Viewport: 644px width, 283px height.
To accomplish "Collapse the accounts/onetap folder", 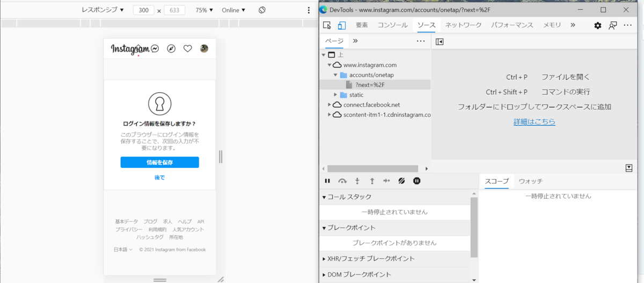I will 335,75.
